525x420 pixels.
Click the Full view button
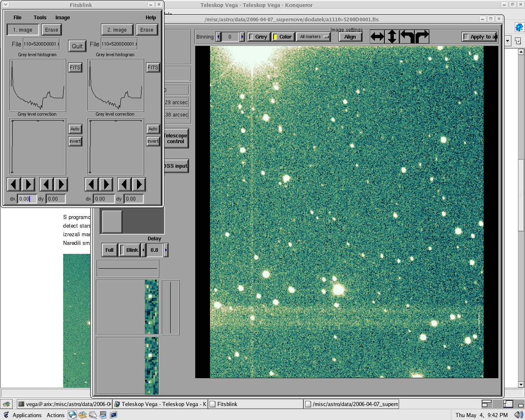(110, 250)
